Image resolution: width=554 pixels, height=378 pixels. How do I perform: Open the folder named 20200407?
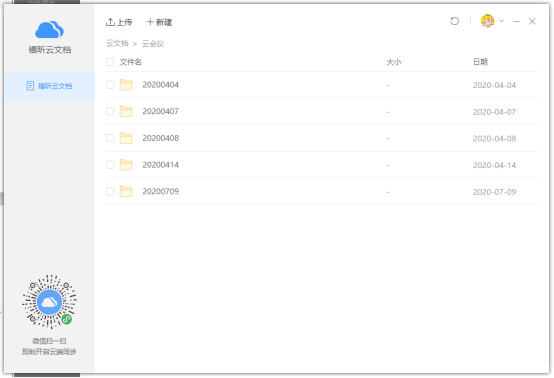pos(161,111)
